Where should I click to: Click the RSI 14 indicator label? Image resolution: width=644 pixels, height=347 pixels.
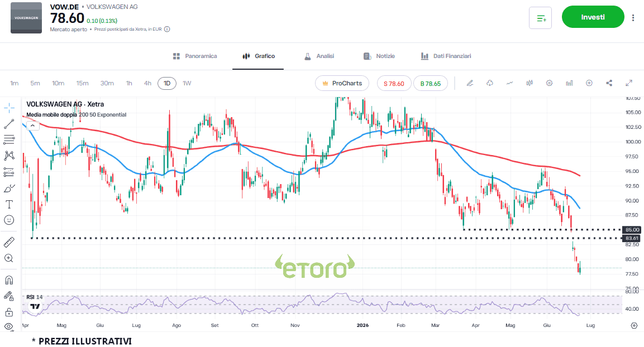(35, 297)
